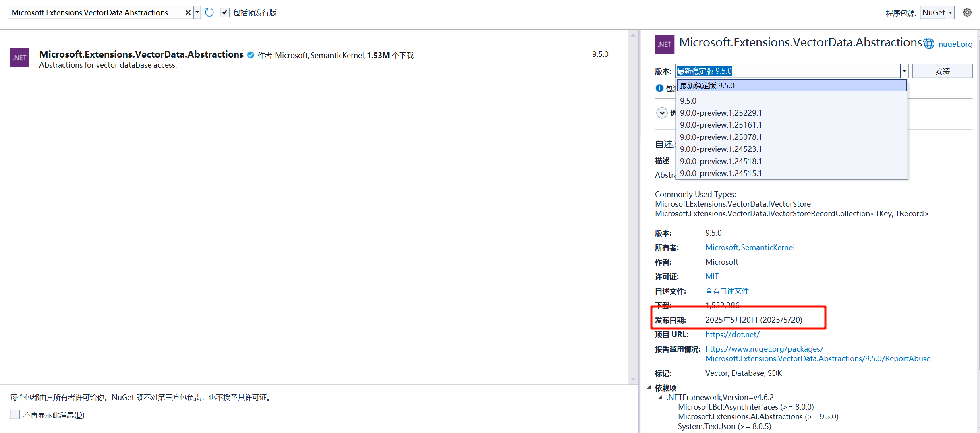Check 不再显示此消息 at the bottom
980x433 pixels.
[x=15, y=414]
